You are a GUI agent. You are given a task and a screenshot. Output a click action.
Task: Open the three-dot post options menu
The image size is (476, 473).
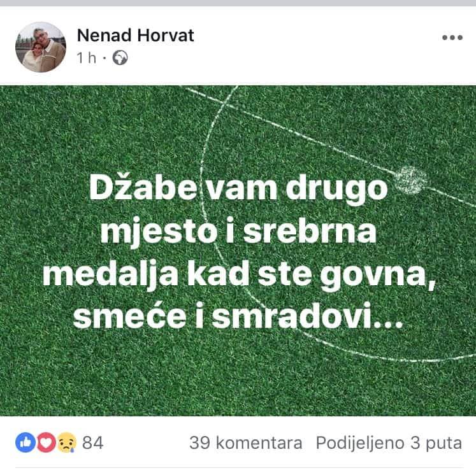tap(452, 38)
